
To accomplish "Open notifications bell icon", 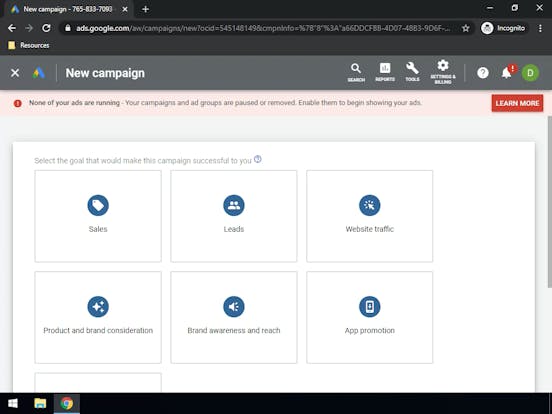I will [507, 73].
